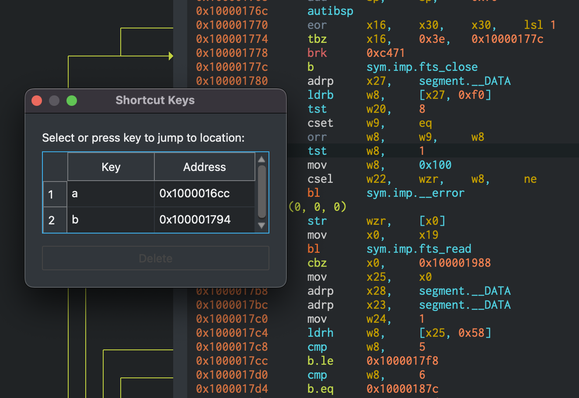
Task: Click sym.imp.fts_close symbol in disassembly
Action: point(422,67)
